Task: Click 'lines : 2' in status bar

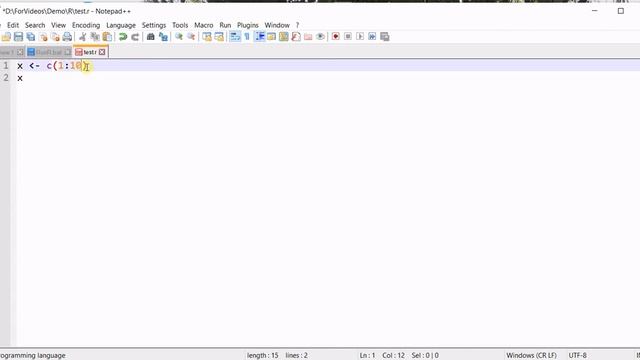Action: coord(297,356)
